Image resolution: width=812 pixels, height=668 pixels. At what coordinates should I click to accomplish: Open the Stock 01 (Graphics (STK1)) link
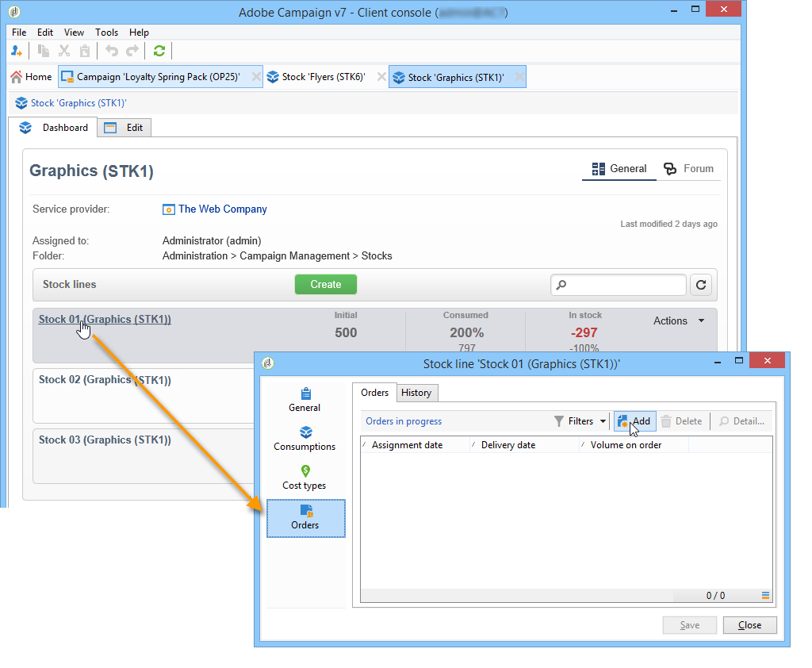pyautogui.click(x=105, y=319)
